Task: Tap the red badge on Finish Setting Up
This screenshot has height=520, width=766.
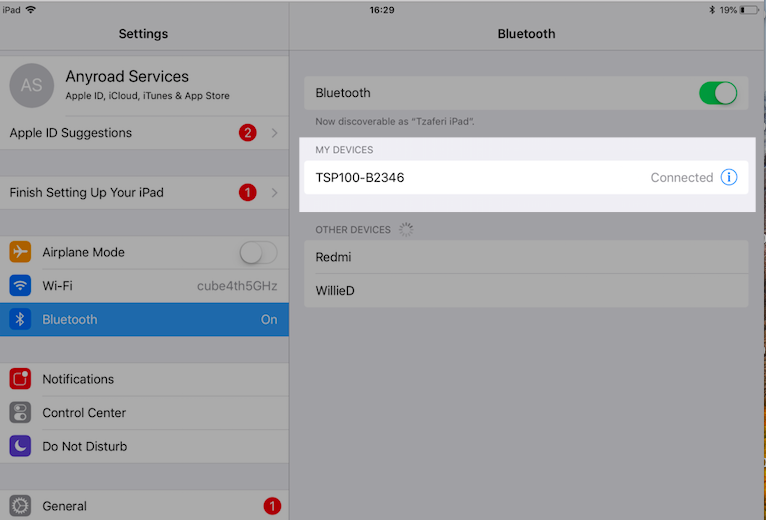Action: [x=248, y=193]
